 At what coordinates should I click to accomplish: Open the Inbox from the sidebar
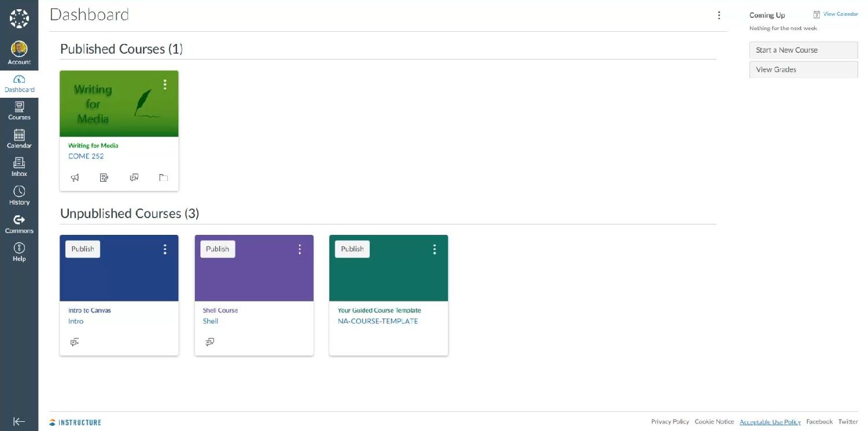tap(19, 167)
